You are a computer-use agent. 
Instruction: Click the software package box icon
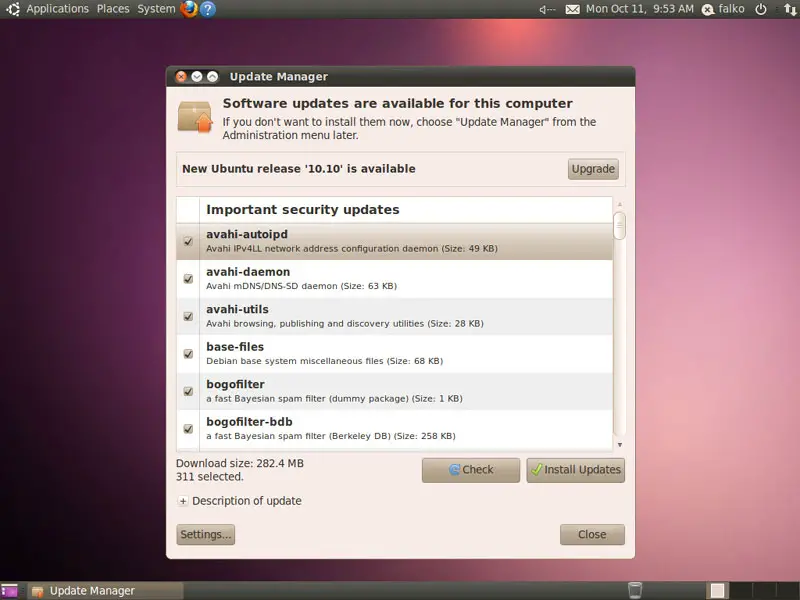(x=195, y=117)
